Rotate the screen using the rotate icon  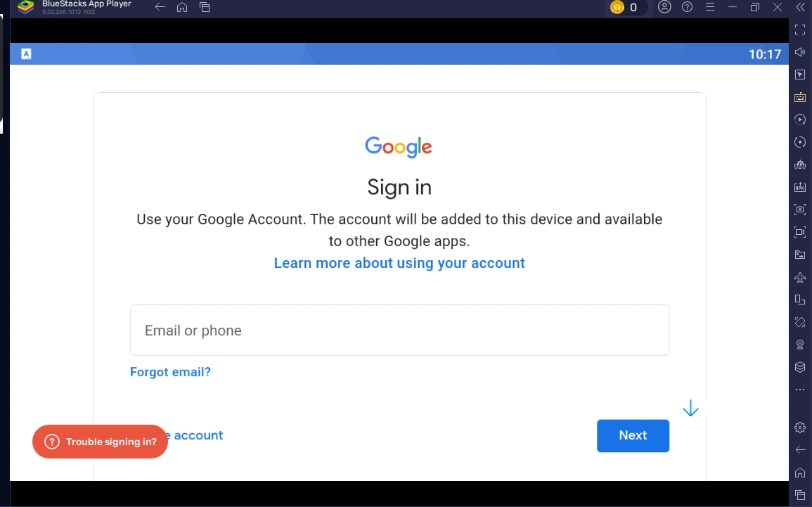coord(800,322)
